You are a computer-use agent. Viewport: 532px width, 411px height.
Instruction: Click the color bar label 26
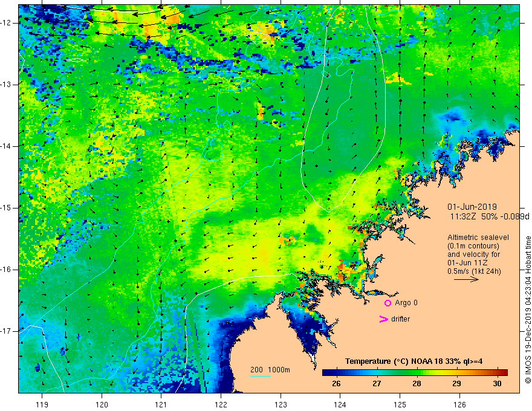click(x=336, y=384)
